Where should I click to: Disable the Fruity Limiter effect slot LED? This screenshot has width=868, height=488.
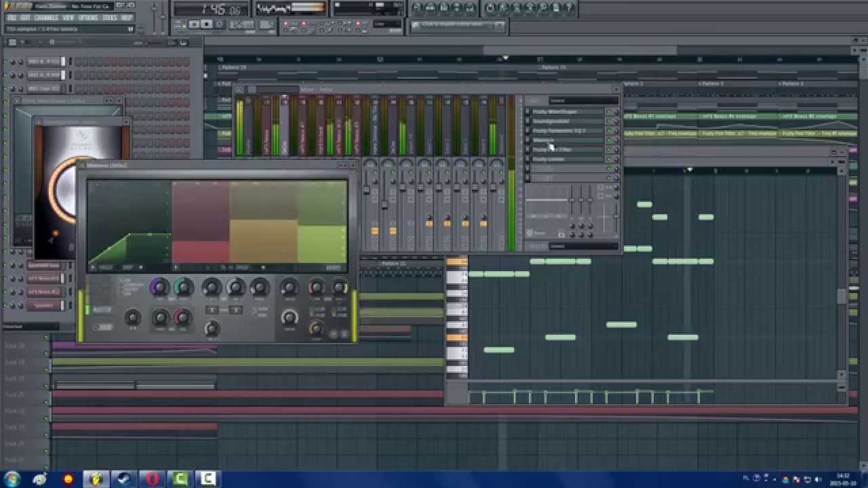608,159
